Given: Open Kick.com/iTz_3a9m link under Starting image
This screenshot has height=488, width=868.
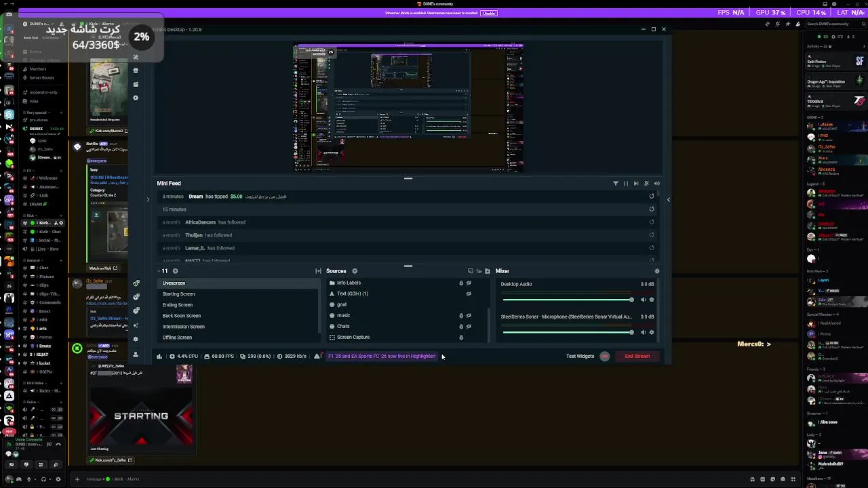Looking at the screenshot, I should point(111,460).
